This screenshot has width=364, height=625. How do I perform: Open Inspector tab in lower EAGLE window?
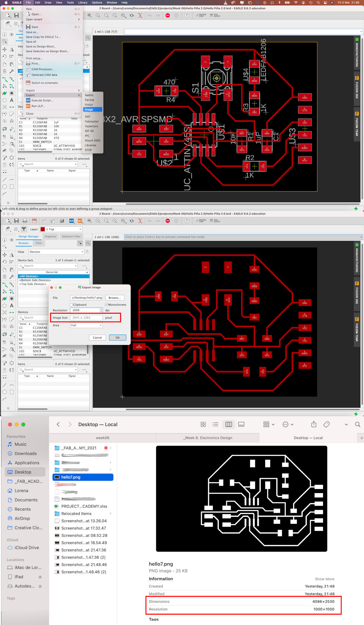click(x=50, y=237)
